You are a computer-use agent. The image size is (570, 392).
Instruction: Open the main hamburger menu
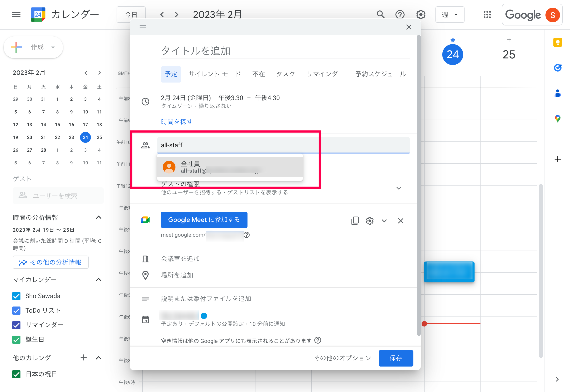tap(16, 15)
